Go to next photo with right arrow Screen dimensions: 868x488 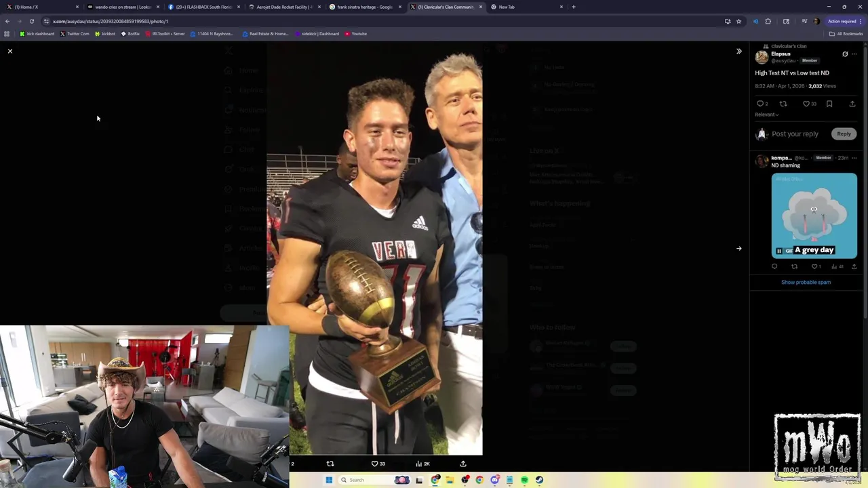[739, 249]
